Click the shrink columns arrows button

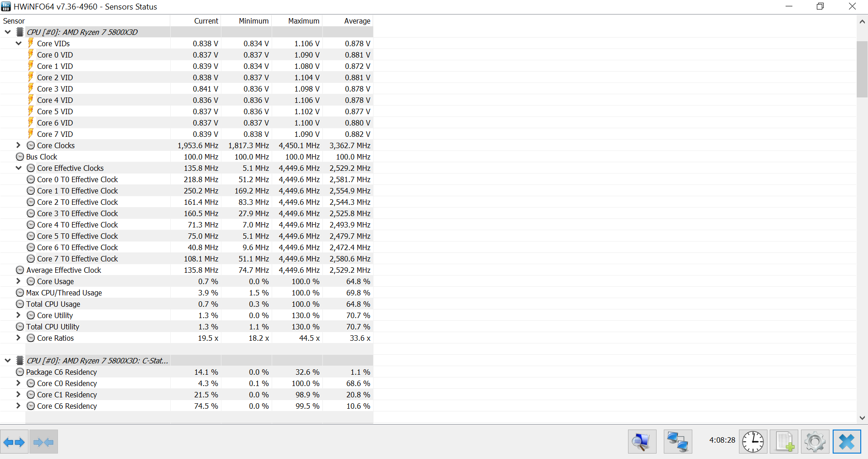(x=43, y=442)
